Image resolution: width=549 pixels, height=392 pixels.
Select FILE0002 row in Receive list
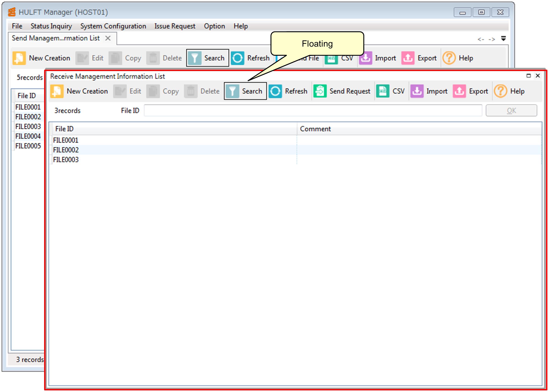[66, 150]
